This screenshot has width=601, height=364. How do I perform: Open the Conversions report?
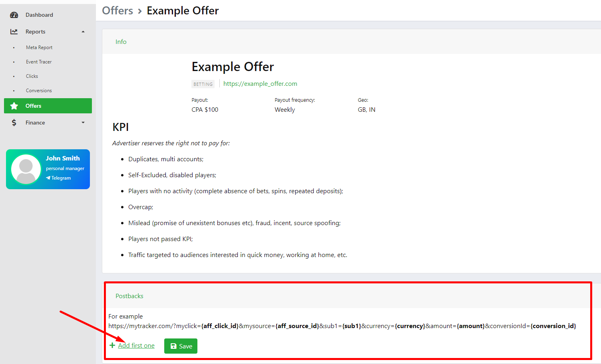39,91
